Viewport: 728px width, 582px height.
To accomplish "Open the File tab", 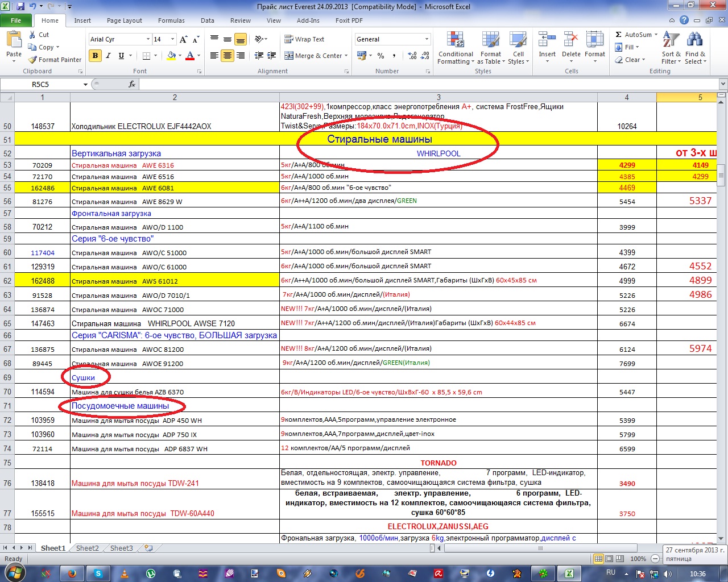I will tap(16, 20).
